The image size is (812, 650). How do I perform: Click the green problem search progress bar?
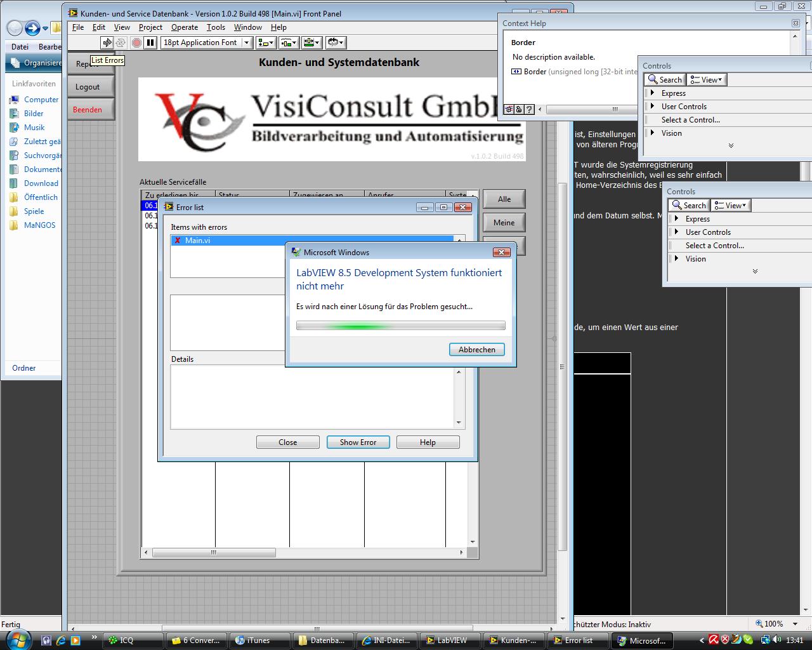(x=401, y=326)
